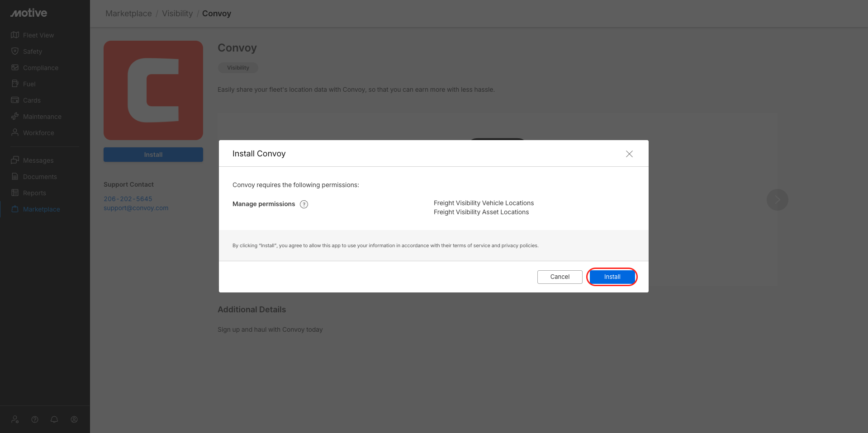Cancel the Convoy installation

coord(560,277)
